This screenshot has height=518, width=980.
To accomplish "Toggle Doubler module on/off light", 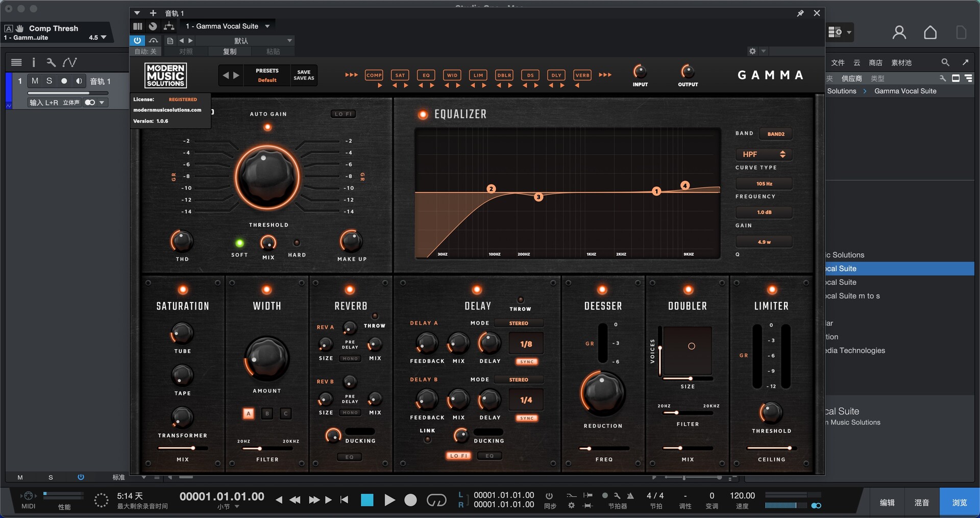I will [689, 290].
